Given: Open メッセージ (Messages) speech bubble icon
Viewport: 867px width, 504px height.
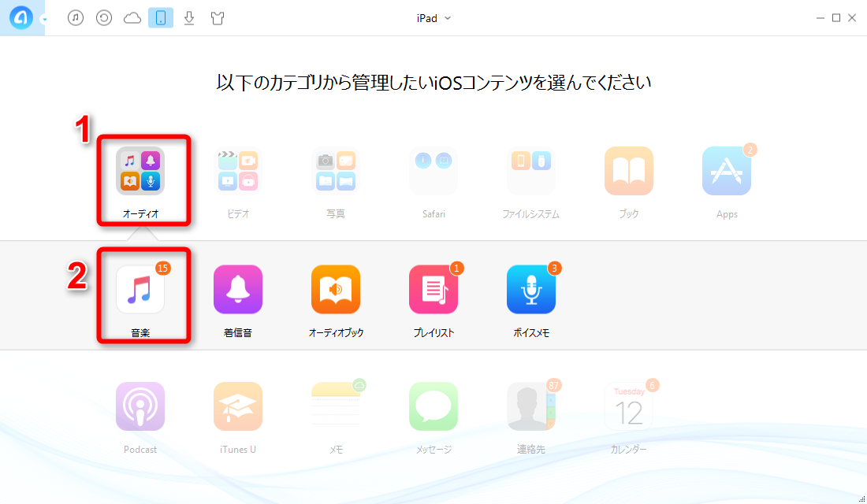Looking at the screenshot, I should pyautogui.click(x=433, y=406).
